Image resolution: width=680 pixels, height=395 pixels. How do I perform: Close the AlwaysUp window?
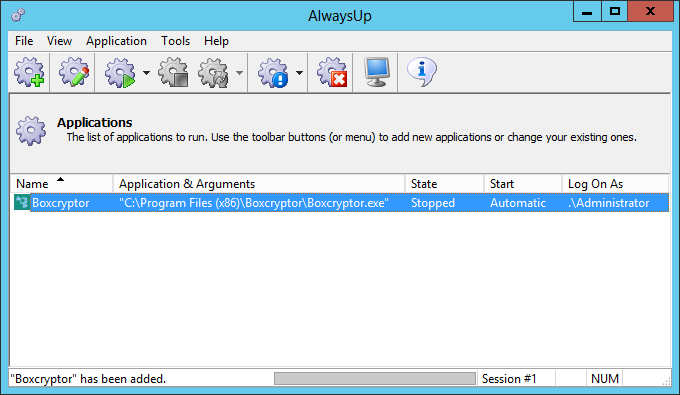click(x=651, y=11)
